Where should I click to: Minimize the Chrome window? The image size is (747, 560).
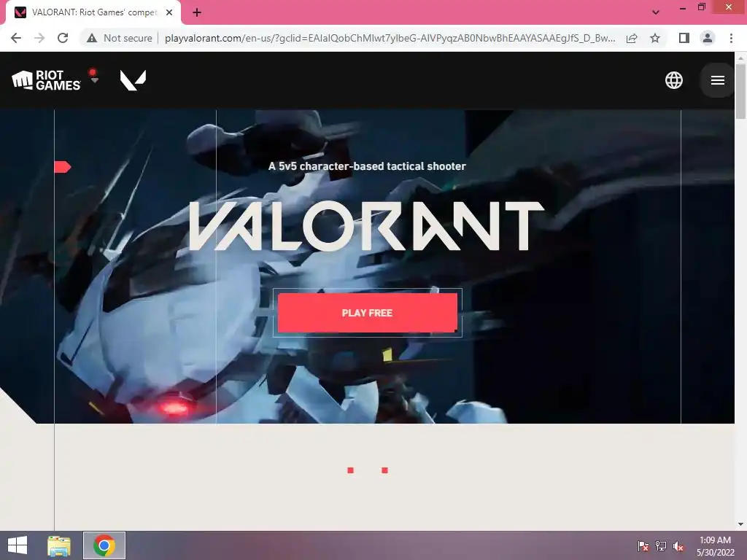[x=683, y=7]
